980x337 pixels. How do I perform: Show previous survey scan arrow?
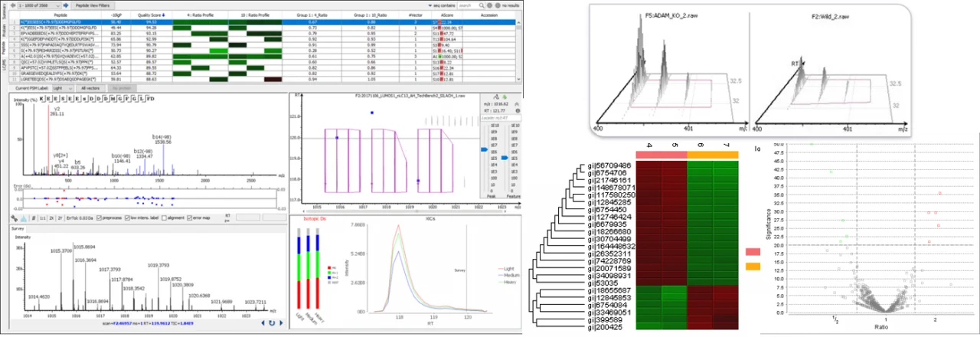pos(263,323)
